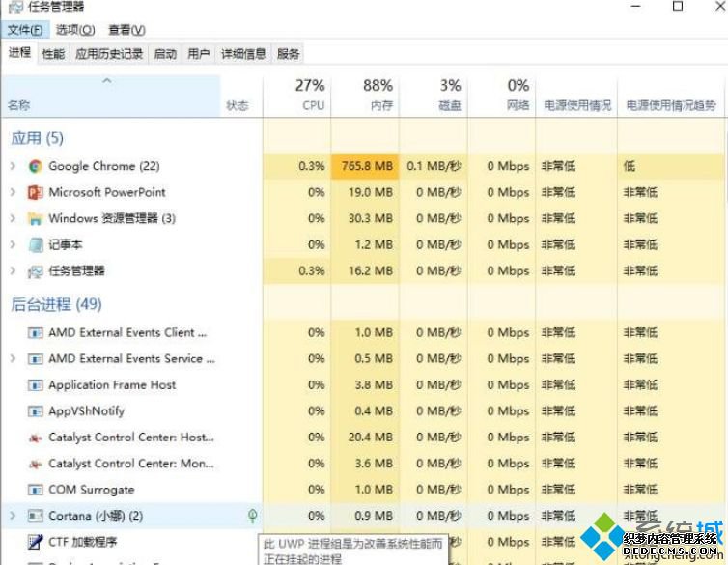Click the Microsoft PowerPoint icon

[x=36, y=192]
